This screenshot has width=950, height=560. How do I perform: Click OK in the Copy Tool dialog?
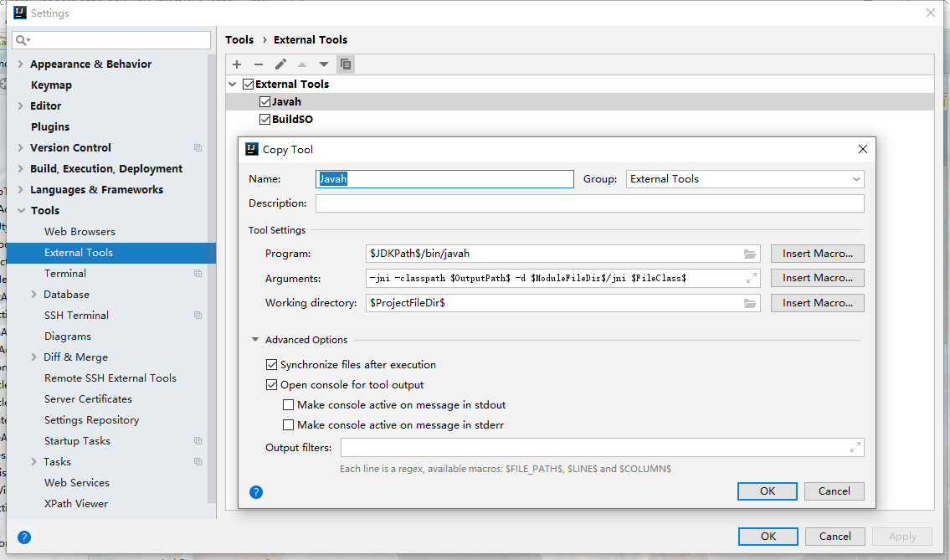click(767, 491)
